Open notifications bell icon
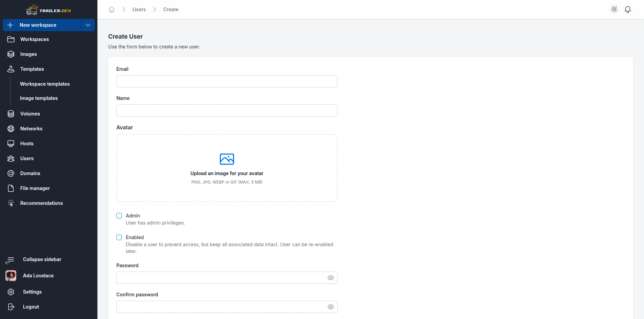 (x=628, y=9)
